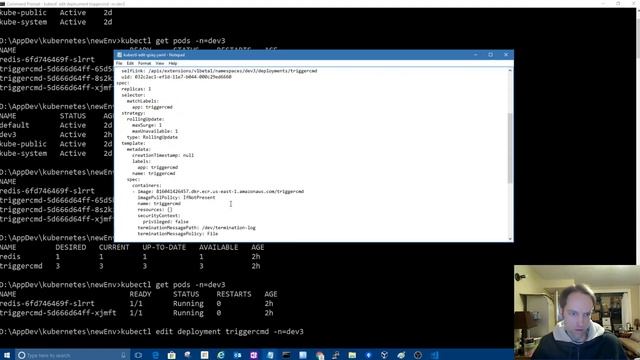Open the Format menu in Notepad
The width and height of the screenshot is (640, 360).
tap(144, 63)
